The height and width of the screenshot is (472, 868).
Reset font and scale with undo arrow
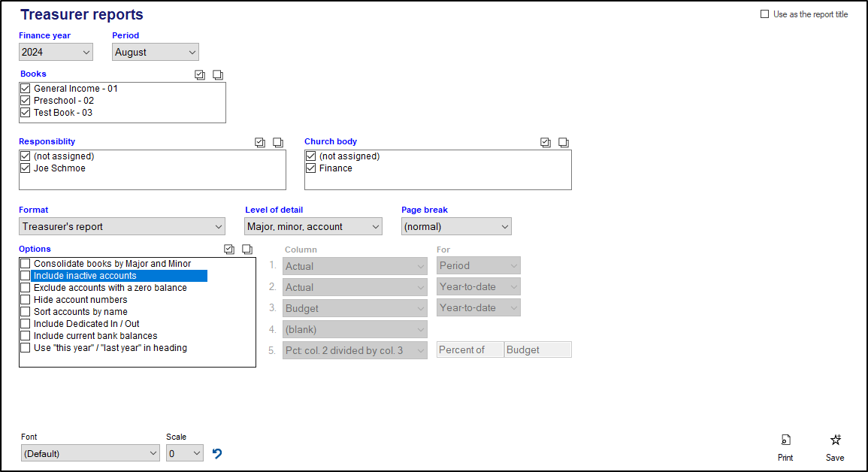click(217, 453)
